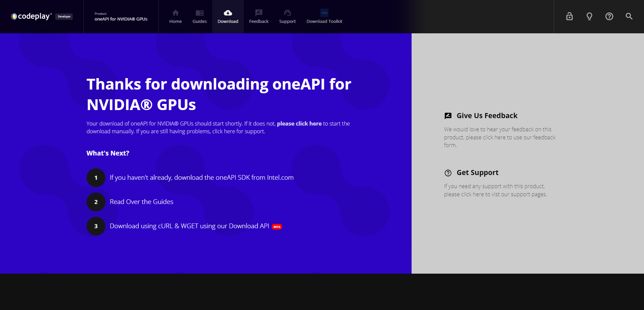Click the question mark help icon
This screenshot has width=644, height=310.
click(x=609, y=16)
